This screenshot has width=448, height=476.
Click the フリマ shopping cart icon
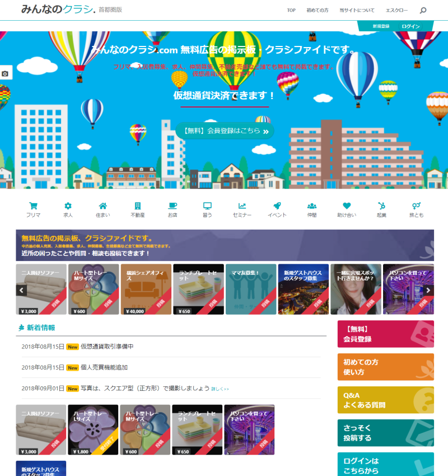coord(34,206)
